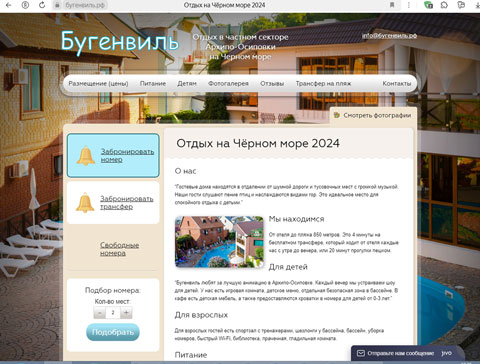Image resolution: width=480 pixels, height=364 pixels.
Task: Click the info@бугенвиль.рф email link
Action: 389,36
